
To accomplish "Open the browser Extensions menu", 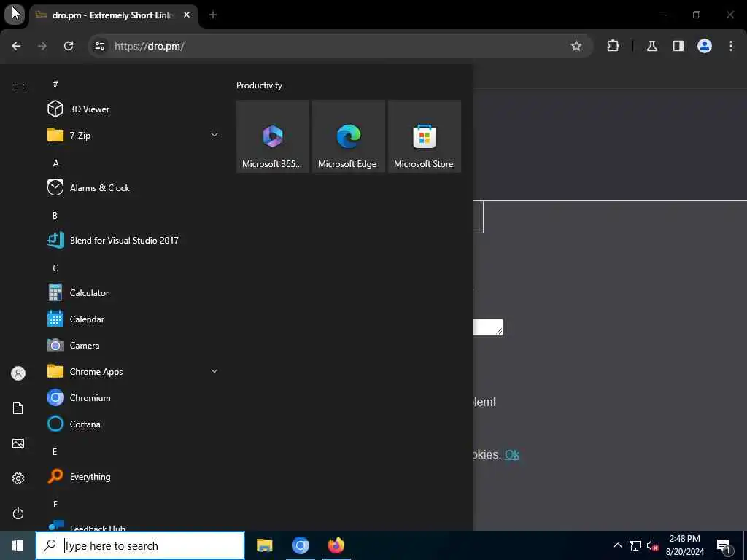I will tap(613, 46).
